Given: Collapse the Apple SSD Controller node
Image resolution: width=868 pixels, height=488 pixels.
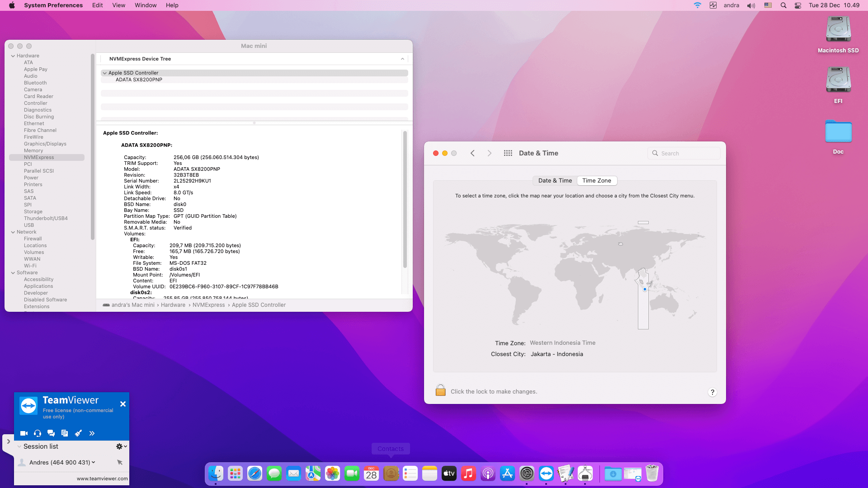Looking at the screenshot, I should [105, 73].
